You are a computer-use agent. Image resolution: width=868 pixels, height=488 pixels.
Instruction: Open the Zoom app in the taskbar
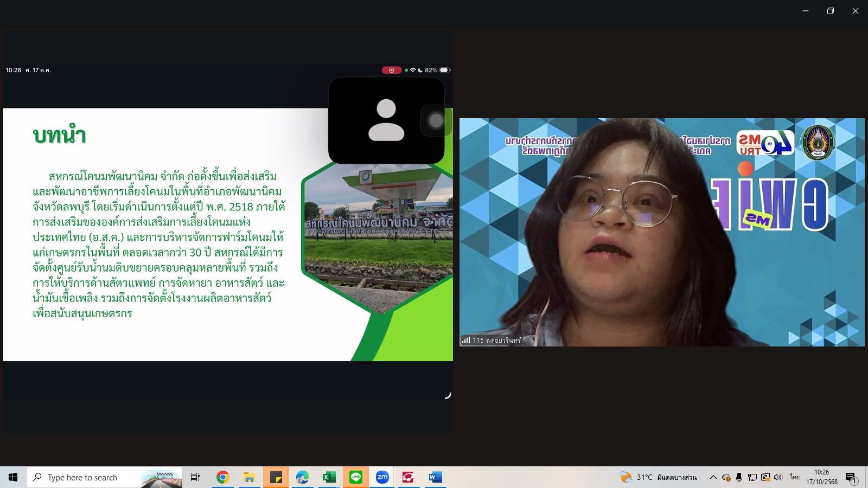[x=382, y=477]
